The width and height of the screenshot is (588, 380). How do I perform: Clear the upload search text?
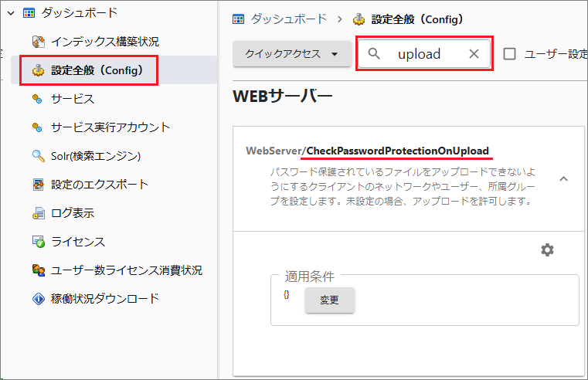(x=474, y=54)
